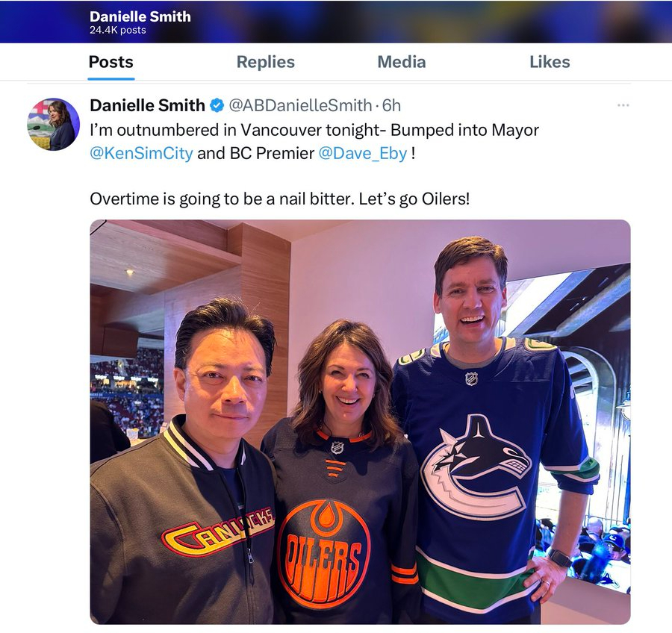Click the Canucks orca logo in photo
672x633 pixels.
476,467
